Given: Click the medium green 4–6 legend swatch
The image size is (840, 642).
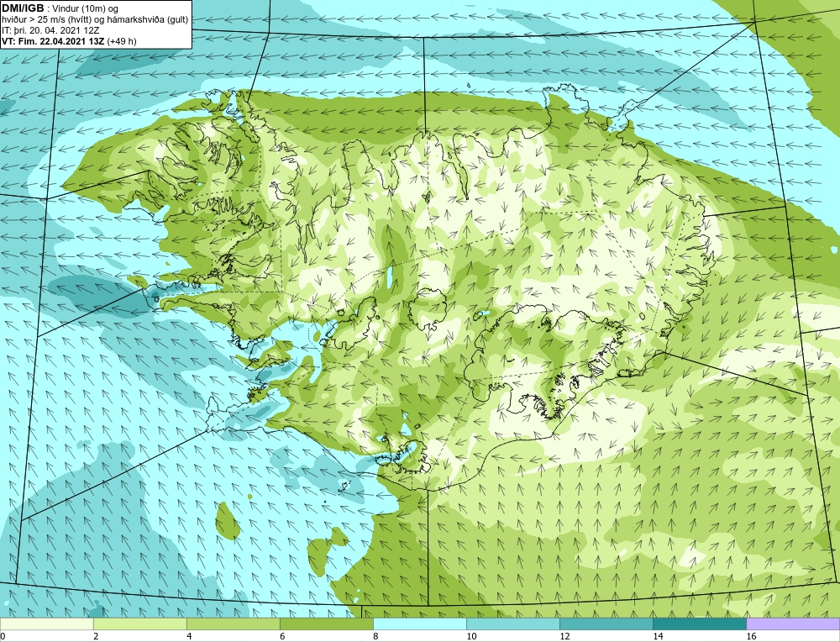Looking at the screenshot, I should pyautogui.click(x=233, y=624).
